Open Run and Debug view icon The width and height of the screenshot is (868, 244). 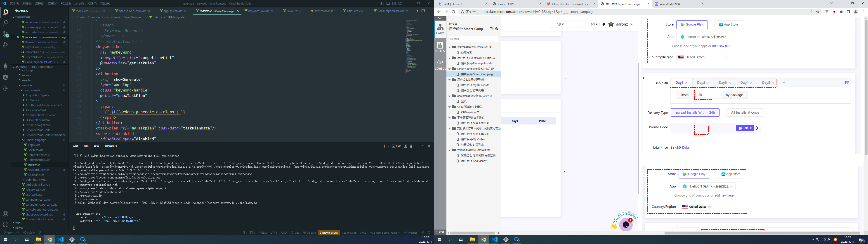[x=5, y=45]
